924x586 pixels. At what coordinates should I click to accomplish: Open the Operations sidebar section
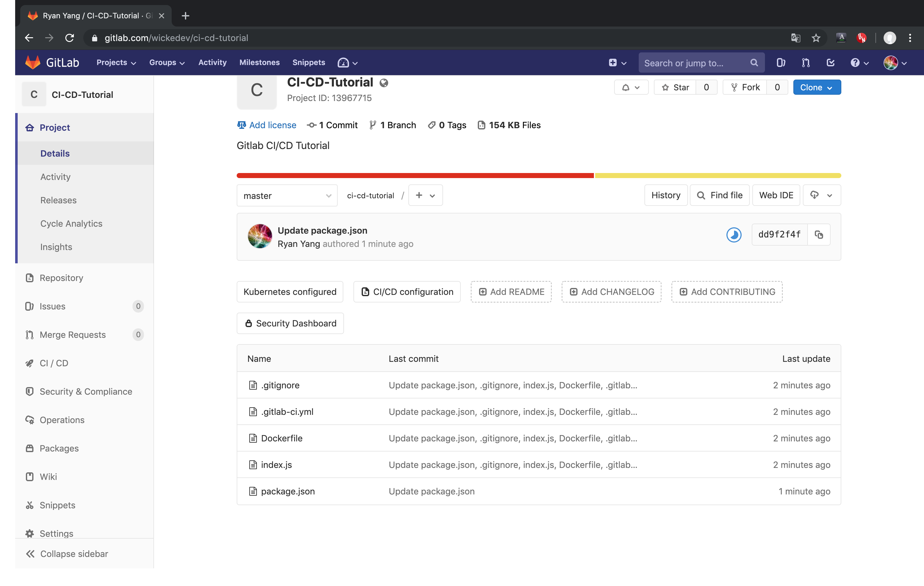[62, 420]
